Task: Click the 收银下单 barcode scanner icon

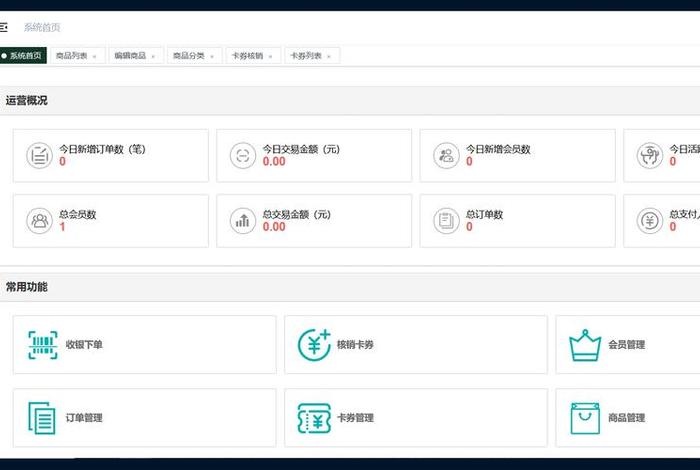Action: tap(43, 345)
